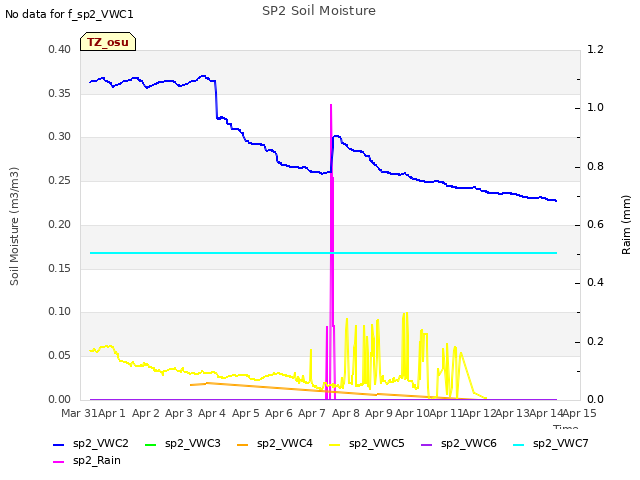
Task: Click the 0.20 left axis value
Action: [60, 224]
